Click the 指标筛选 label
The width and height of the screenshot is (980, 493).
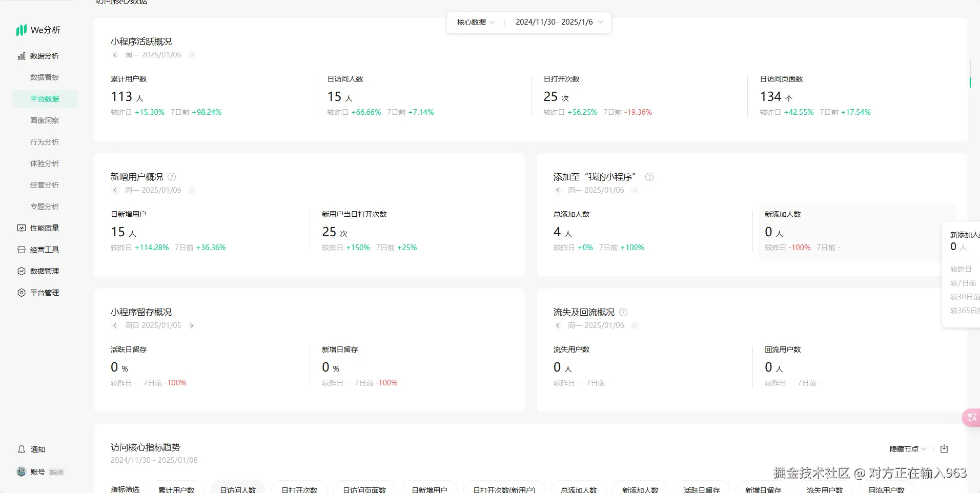pos(125,489)
